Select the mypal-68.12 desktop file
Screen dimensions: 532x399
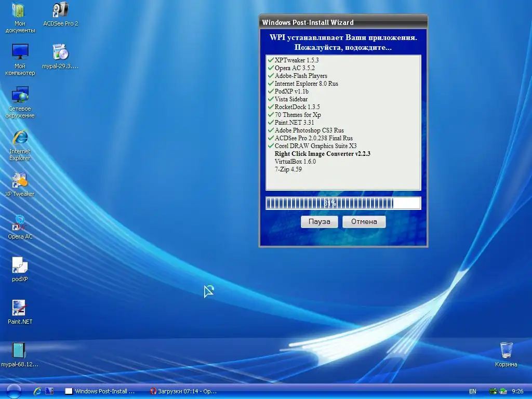point(20,355)
